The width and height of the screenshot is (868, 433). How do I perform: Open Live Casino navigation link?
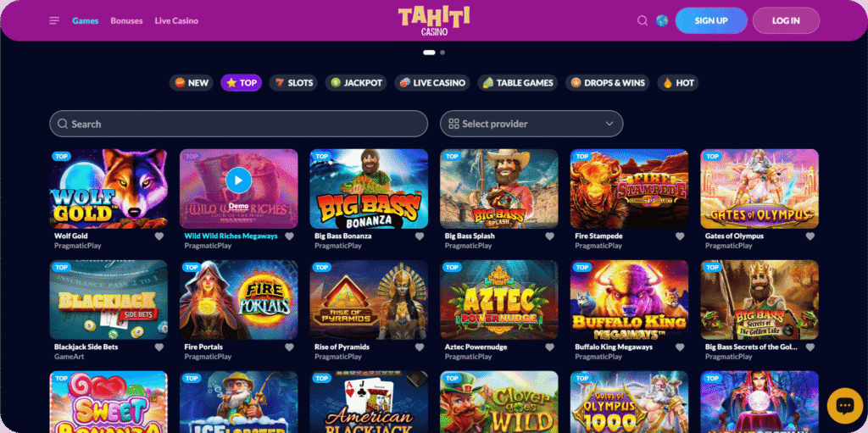pos(176,21)
